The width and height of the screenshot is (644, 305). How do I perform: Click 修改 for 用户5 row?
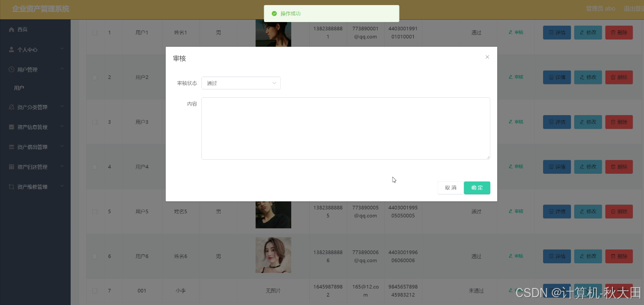tap(588, 211)
